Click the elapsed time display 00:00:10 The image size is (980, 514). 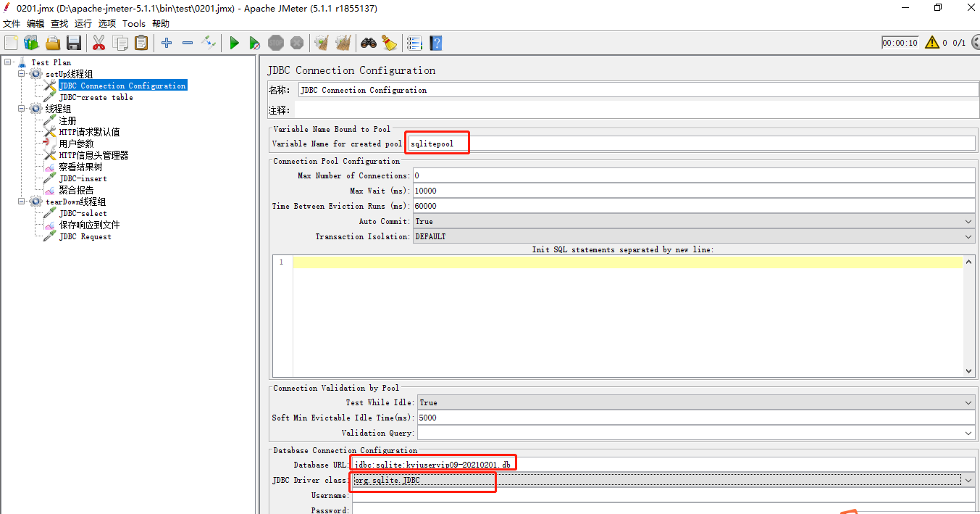click(900, 42)
